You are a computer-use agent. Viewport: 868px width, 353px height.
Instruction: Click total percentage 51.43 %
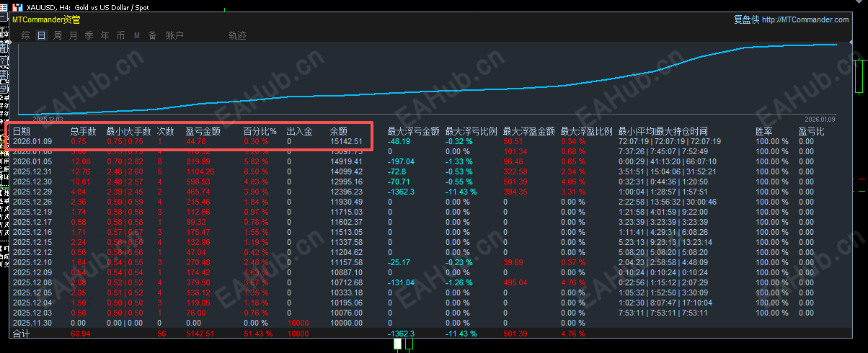point(258,334)
